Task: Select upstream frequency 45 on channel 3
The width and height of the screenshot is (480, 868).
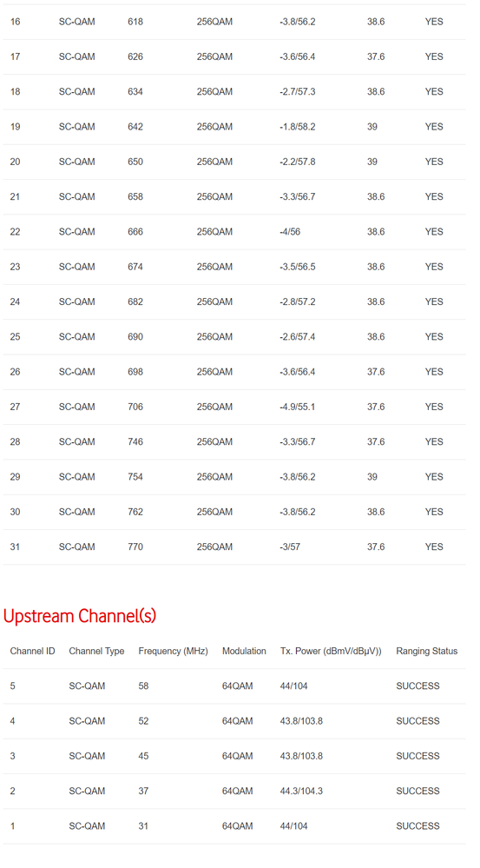Action: coord(143,756)
